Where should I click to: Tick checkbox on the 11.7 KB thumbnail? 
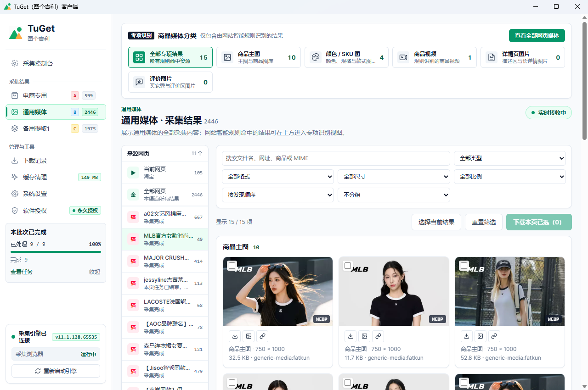pos(348,266)
